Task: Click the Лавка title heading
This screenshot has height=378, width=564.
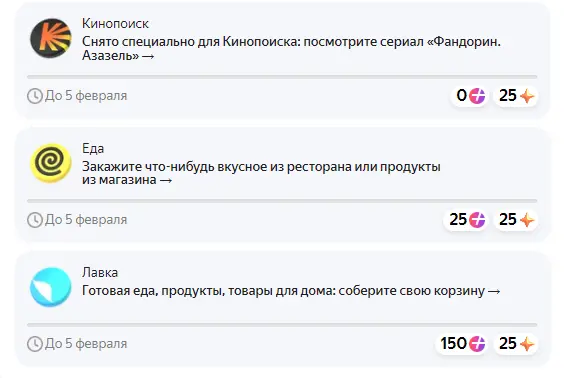Action: point(100,272)
